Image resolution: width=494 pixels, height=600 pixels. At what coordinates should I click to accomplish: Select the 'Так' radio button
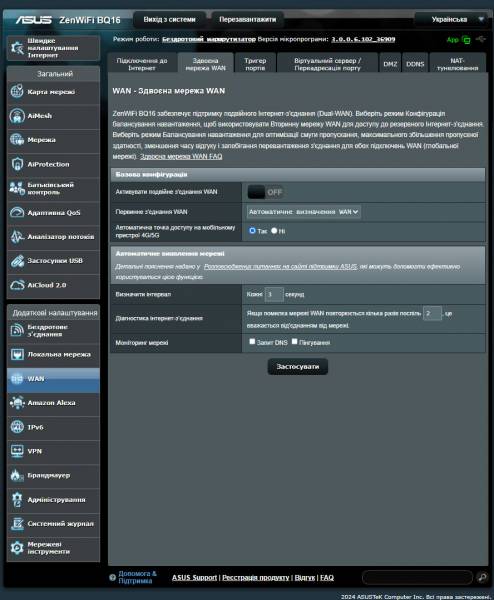point(252,230)
